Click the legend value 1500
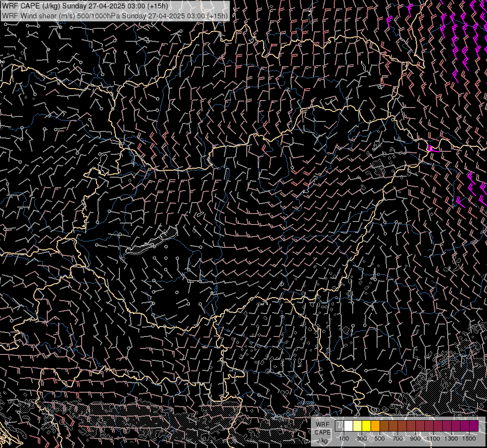Viewport: 487px width, 448px height. tap(469, 439)
